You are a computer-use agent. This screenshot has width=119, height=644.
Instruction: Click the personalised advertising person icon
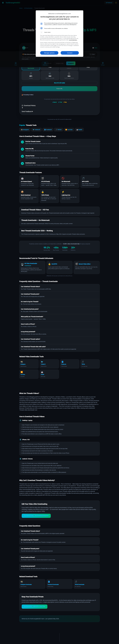tap(41, 24)
